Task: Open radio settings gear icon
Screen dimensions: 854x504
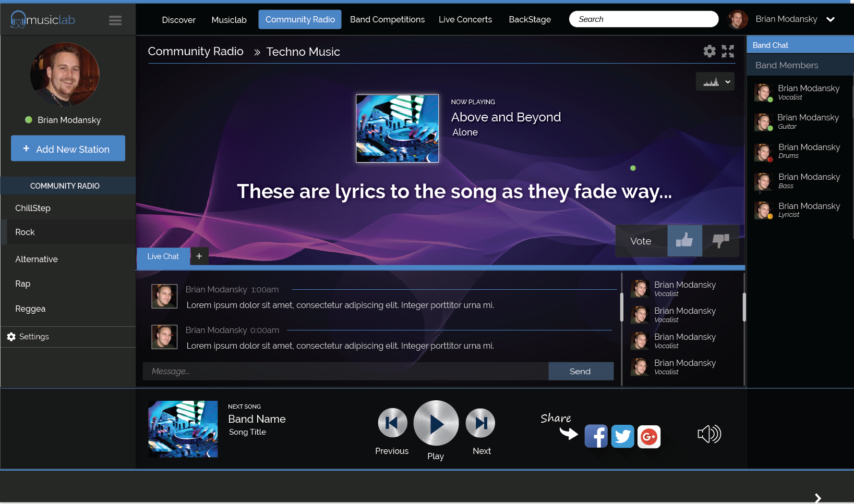Action: [x=709, y=51]
